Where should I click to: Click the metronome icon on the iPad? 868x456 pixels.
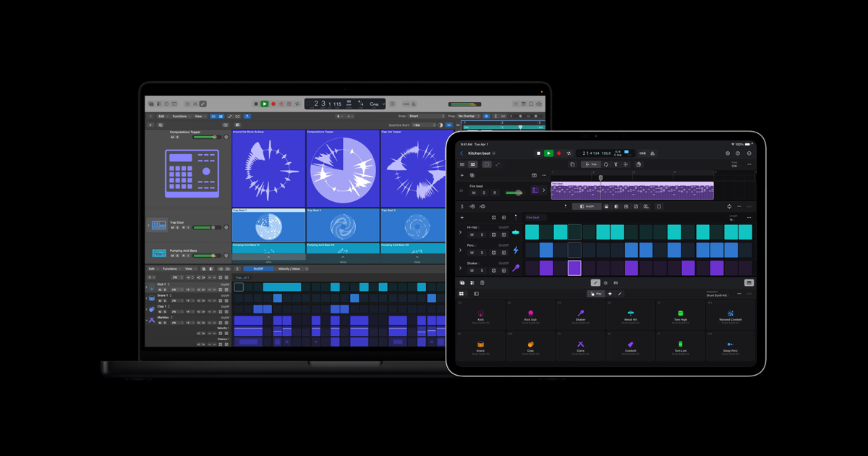[x=653, y=153]
